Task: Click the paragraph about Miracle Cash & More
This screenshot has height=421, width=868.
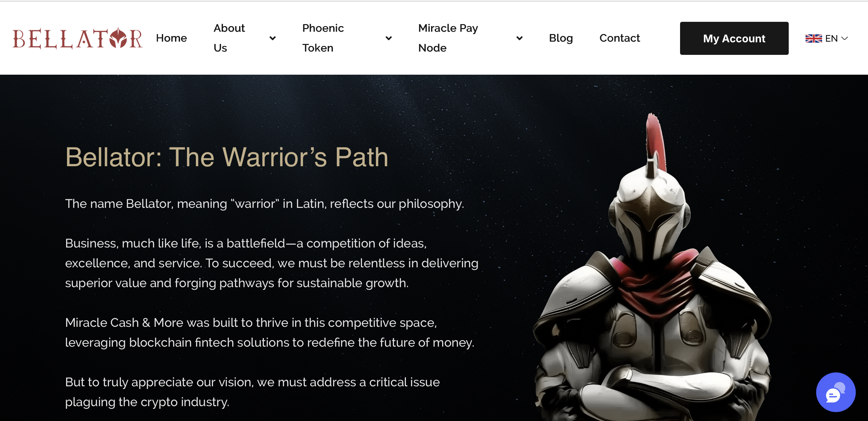Action: [x=270, y=332]
